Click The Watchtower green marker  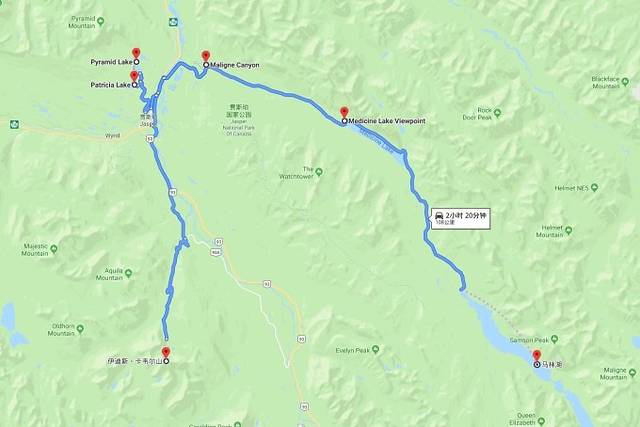pyautogui.click(x=319, y=172)
